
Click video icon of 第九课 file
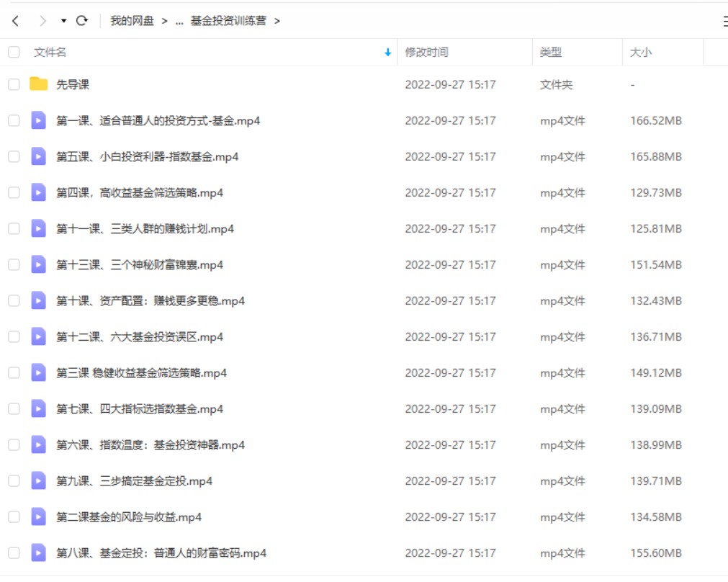(39, 480)
